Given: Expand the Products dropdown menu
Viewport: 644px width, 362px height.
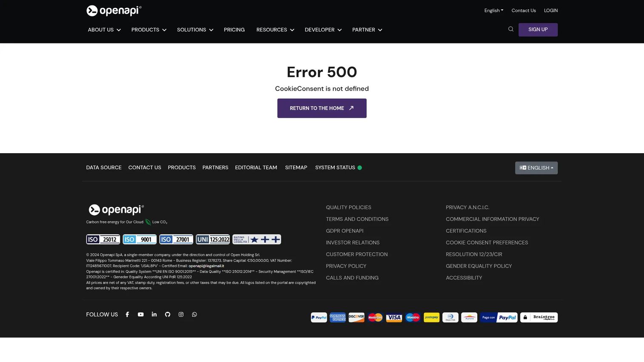Looking at the screenshot, I should coord(149,30).
